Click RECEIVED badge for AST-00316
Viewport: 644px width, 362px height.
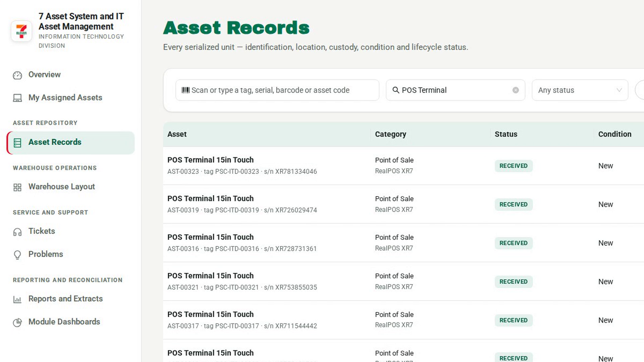pyautogui.click(x=514, y=243)
